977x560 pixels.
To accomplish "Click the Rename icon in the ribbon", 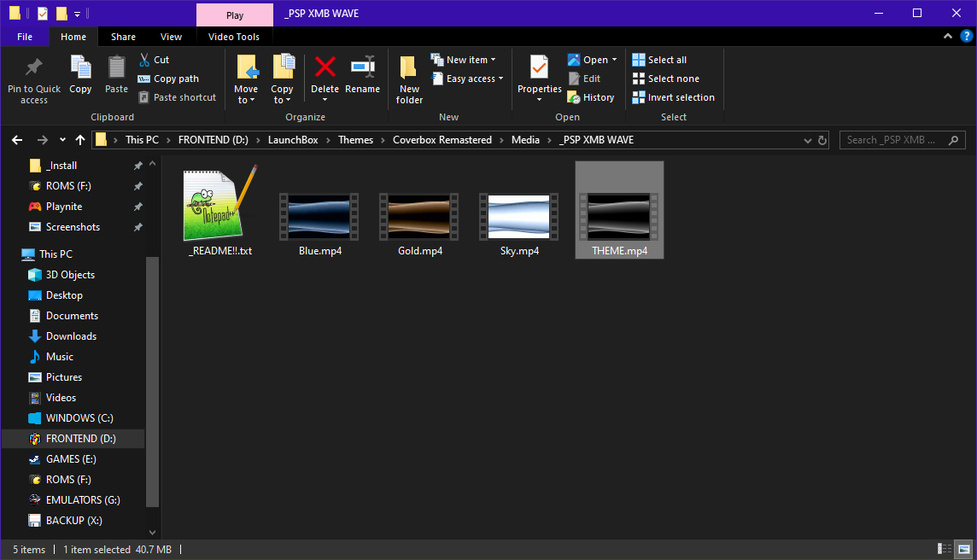I will 363,67.
